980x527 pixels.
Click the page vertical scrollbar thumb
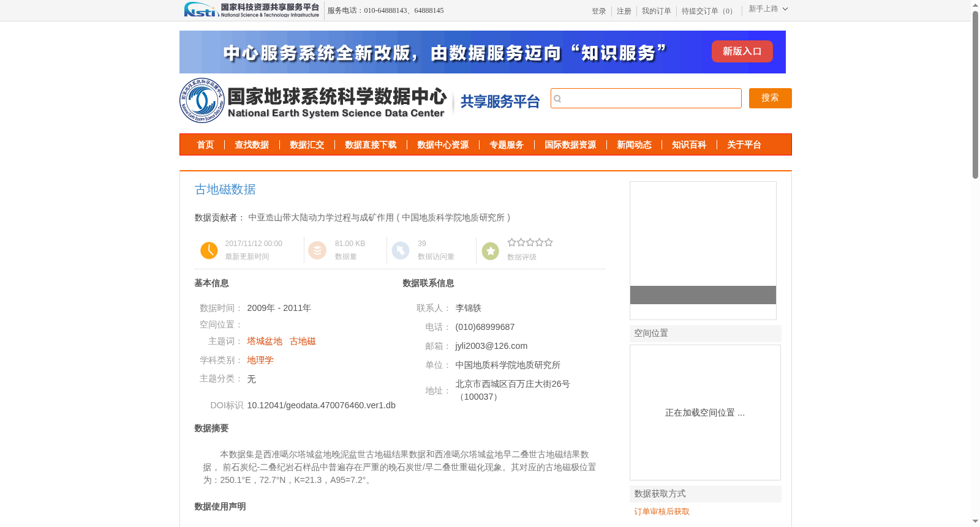975,95
